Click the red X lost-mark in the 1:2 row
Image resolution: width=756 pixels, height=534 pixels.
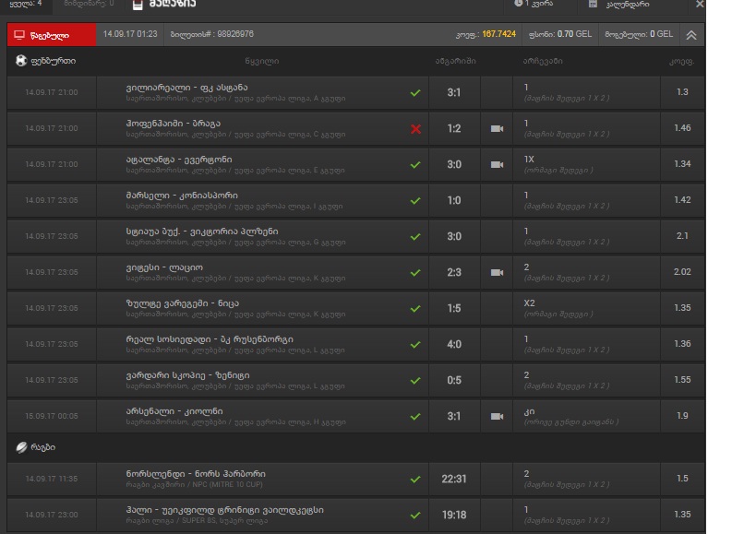tap(415, 128)
